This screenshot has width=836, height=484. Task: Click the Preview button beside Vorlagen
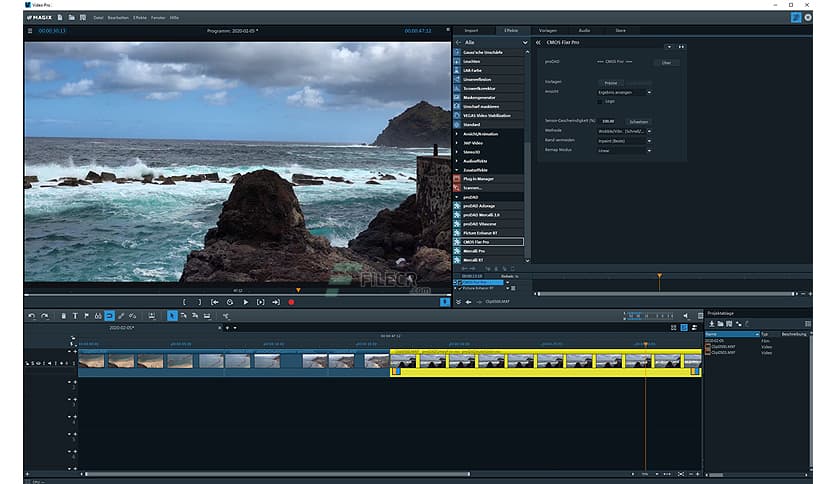tap(611, 83)
